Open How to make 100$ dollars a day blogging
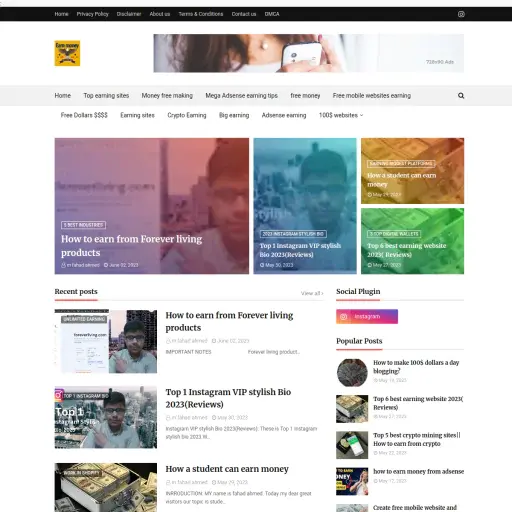 pos(416,367)
